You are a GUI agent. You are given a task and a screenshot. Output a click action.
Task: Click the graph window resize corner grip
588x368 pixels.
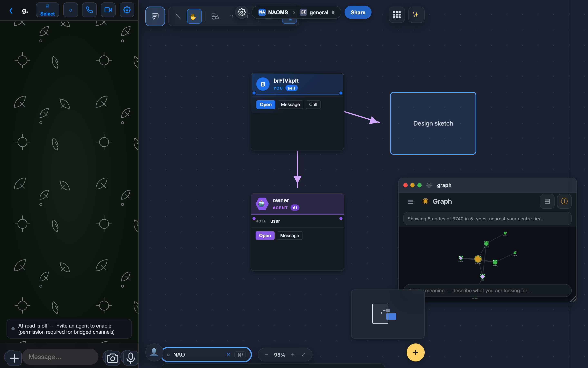coord(574,299)
